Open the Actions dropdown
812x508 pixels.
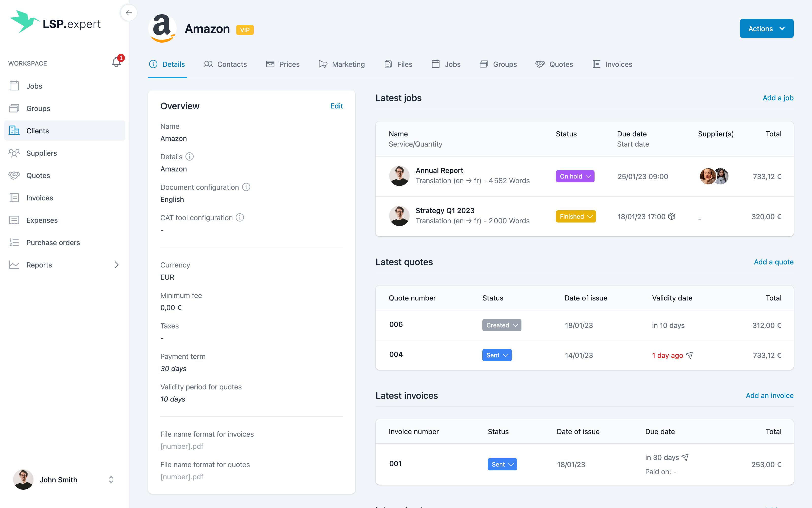click(x=766, y=28)
